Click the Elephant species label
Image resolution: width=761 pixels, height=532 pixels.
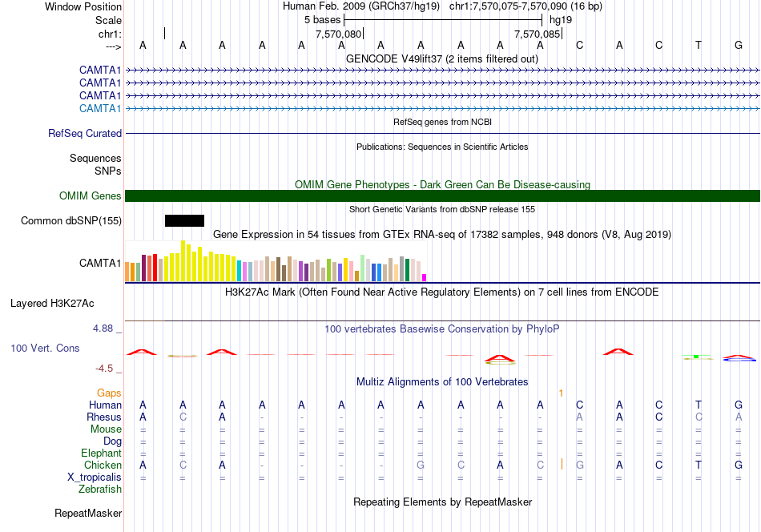point(102,453)
